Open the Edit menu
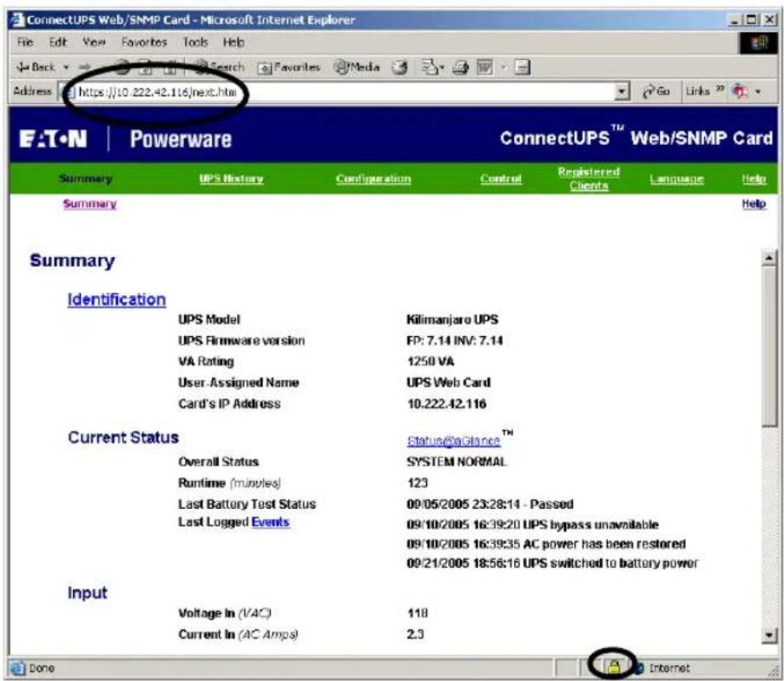The height and width of the screenshot is (681, 784). 57,43
